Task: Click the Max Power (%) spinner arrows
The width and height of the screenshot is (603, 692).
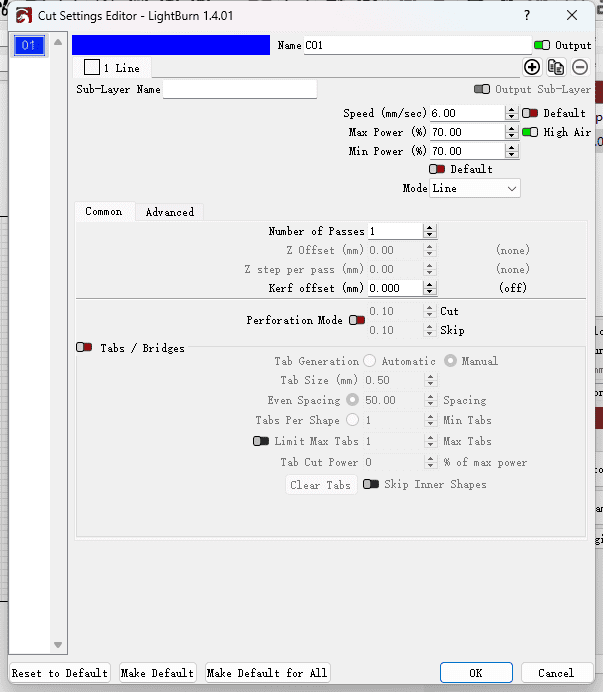Action: click(x=511, y=132)
